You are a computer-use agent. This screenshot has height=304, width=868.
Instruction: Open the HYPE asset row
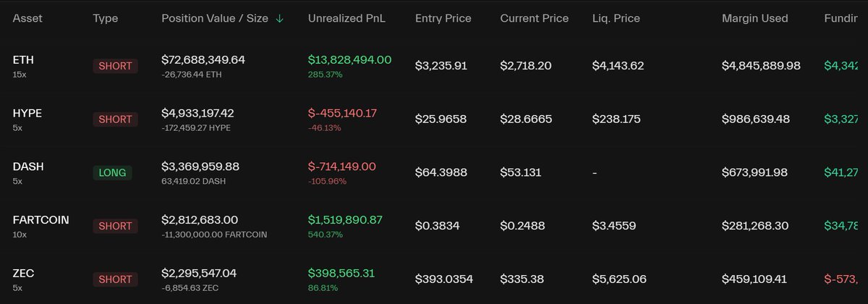[27, 114]
